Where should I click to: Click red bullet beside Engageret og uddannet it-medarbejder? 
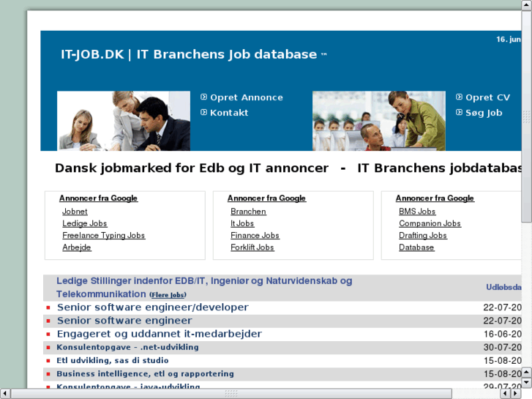[x=48, y=334]
